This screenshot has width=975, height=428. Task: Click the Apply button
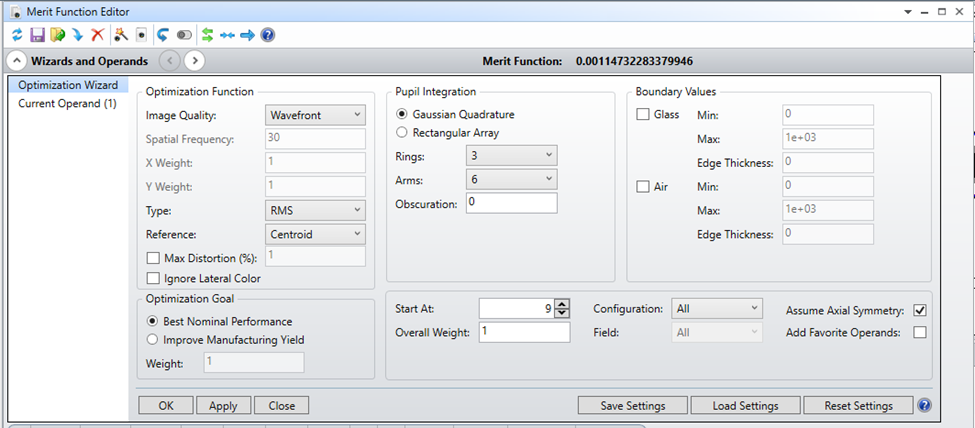click(x=223, y=406)
